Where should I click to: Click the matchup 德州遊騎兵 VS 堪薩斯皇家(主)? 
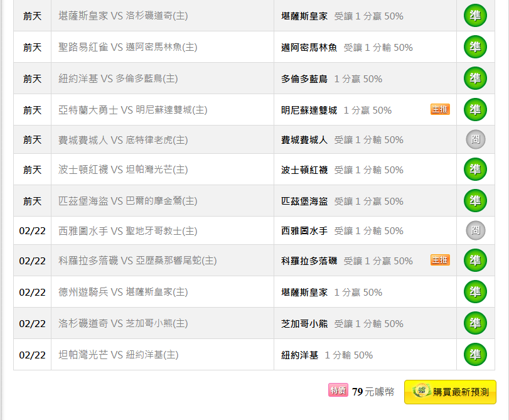[x=123, y=292]
